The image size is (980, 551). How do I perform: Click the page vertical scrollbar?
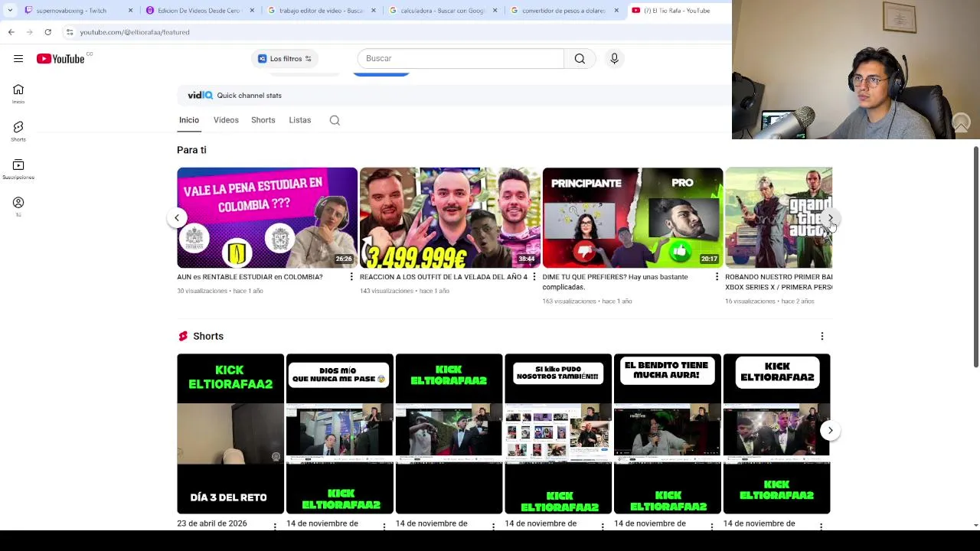976,256
